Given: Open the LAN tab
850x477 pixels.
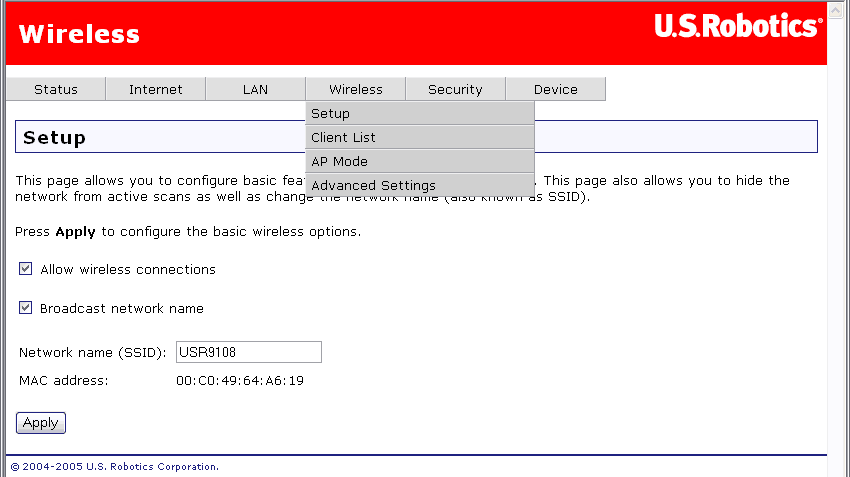Looking at the screenshot, I should pyautogui.click(x=255, y=89).
